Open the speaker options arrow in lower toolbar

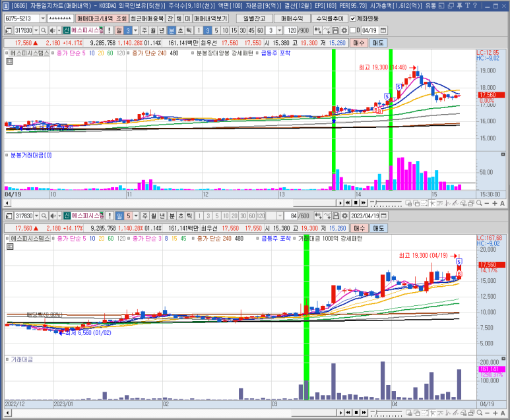coord(59,216)
